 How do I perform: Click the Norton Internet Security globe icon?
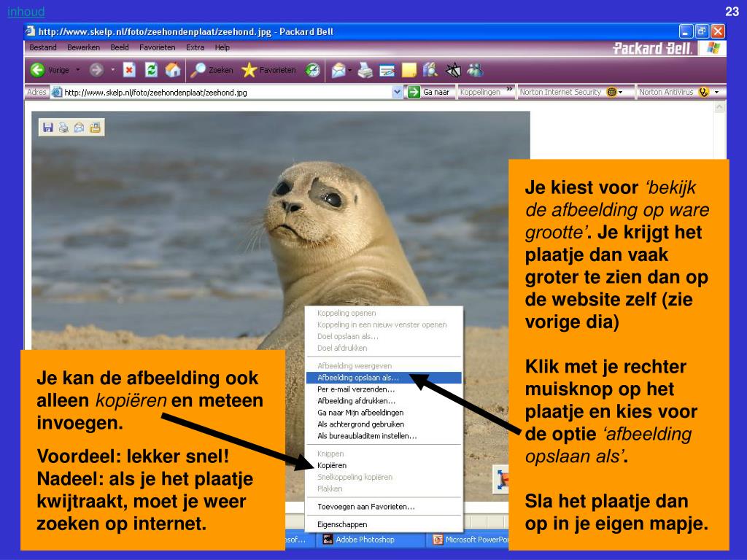tap(611, 92)
